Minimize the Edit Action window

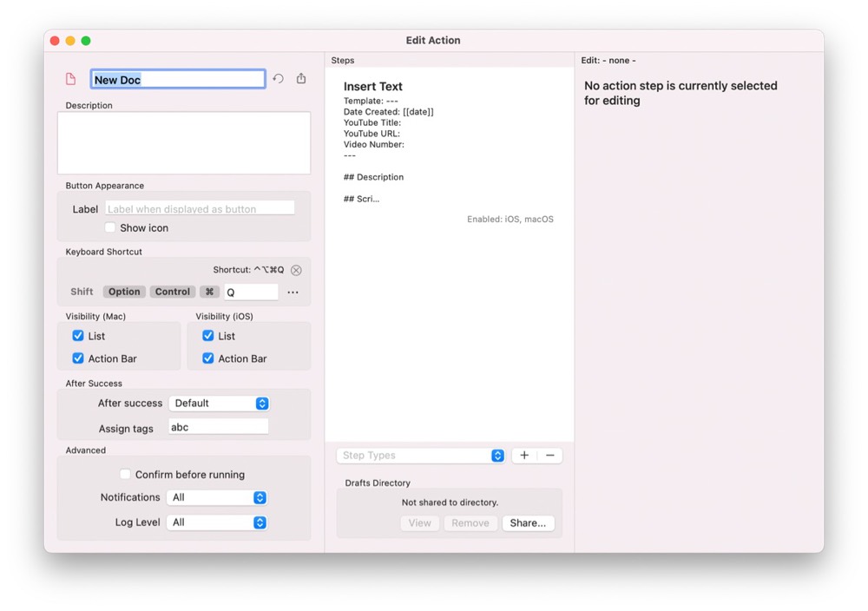tap(70, 41)
